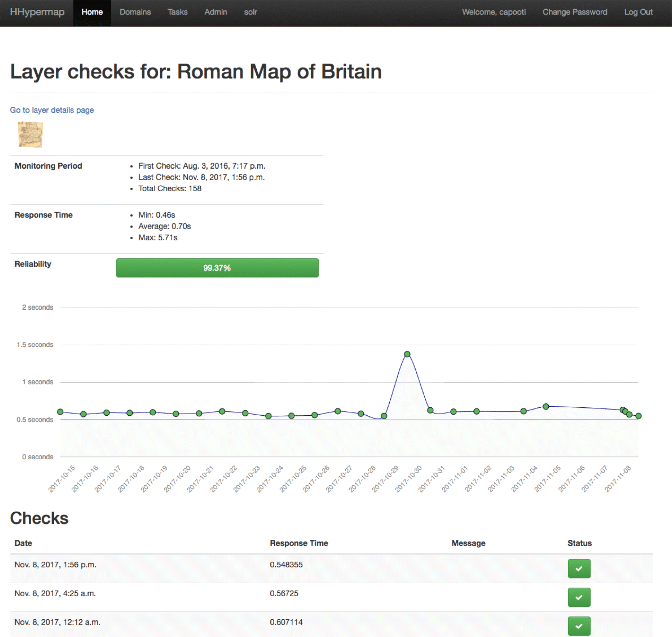Click the status checkmark for Nov. 8 12:12 a.m. check

pos(579,626)
